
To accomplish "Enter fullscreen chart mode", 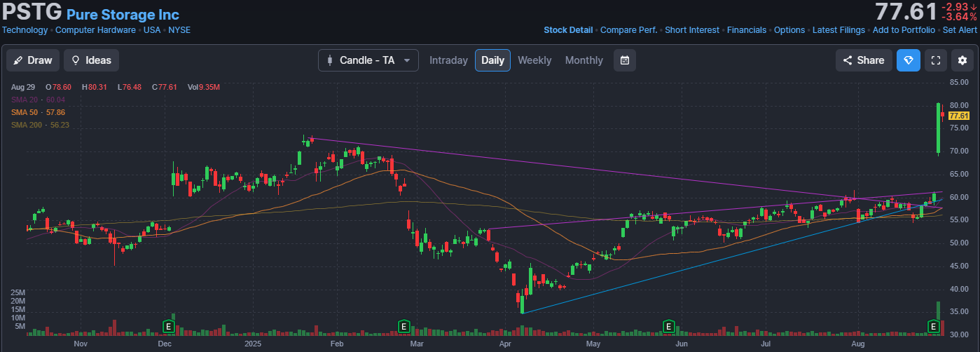I will [x=935, y=60].
